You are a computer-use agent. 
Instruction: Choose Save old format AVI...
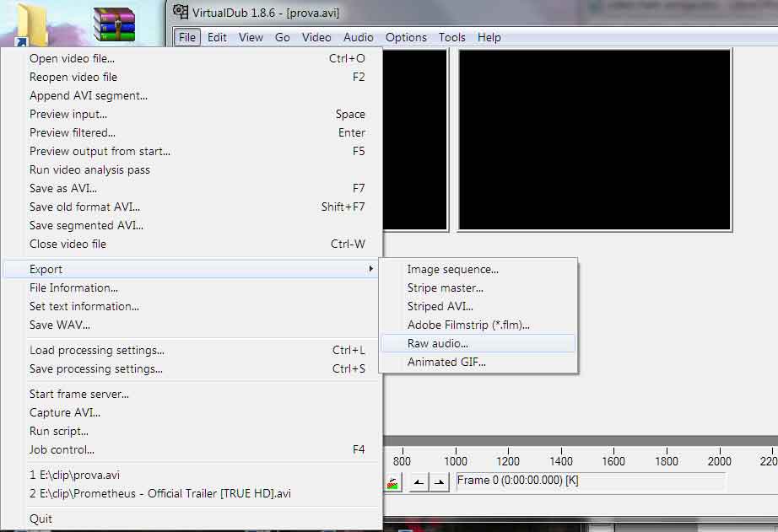191,207
